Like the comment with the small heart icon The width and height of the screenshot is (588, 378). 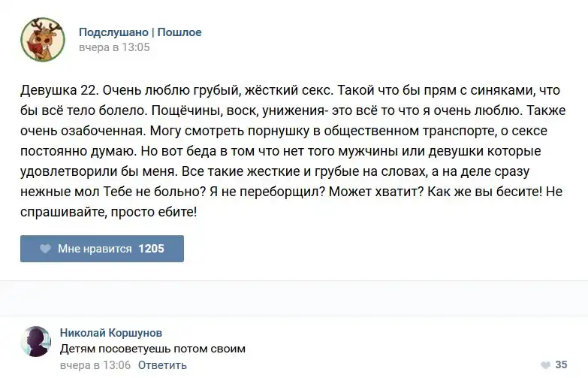541,365
